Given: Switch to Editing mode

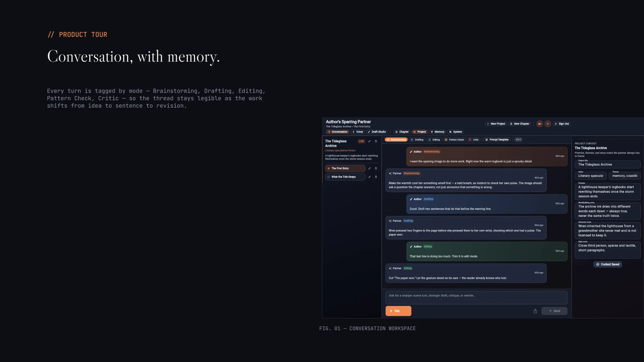Looking at the screenshot, I should click(x=434, y=140).
